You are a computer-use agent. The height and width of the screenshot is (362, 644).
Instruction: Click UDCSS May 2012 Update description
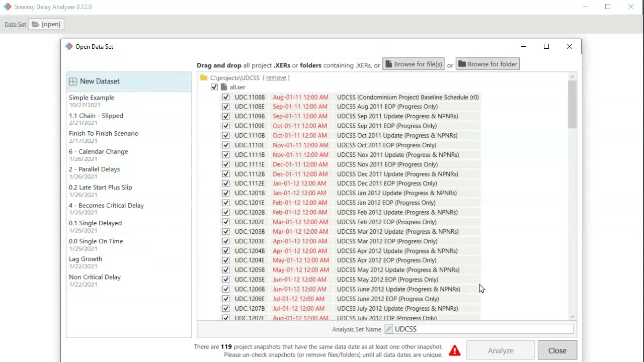tap(398, 270)
